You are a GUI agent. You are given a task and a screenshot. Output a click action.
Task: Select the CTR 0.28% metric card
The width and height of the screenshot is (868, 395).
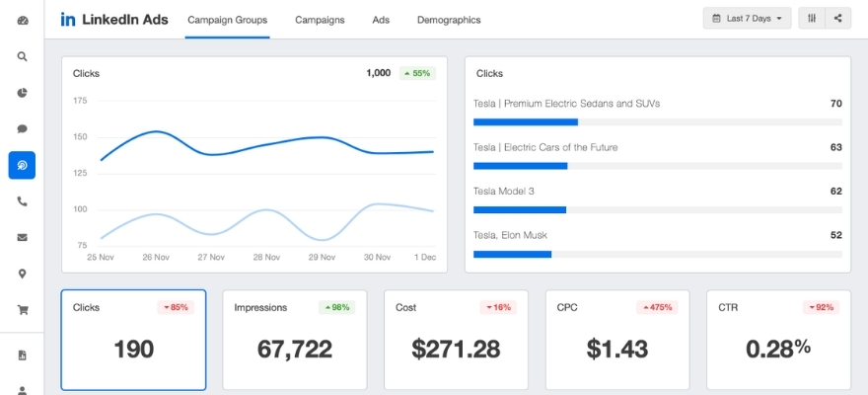pos(778,340)
